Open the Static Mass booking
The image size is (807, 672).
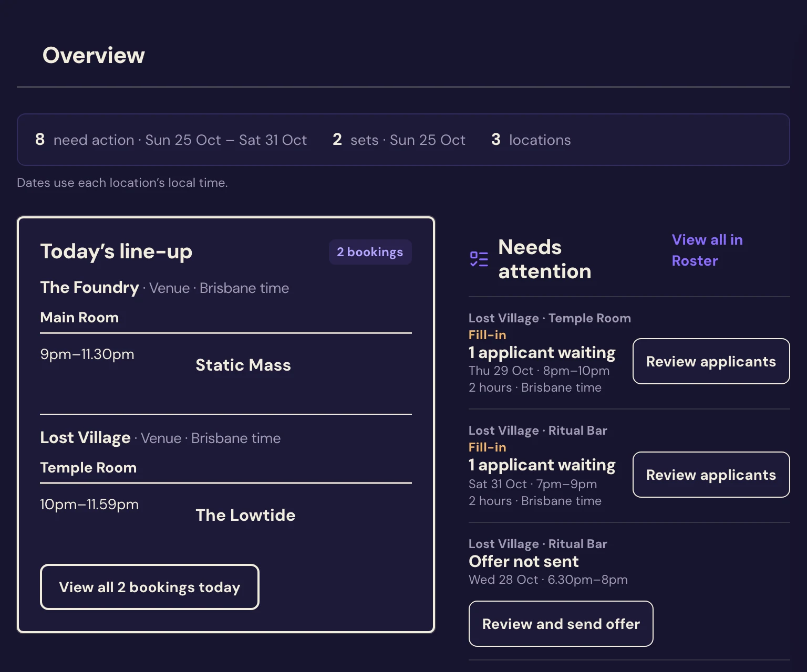pyautogui.click(x=243, y=365)
